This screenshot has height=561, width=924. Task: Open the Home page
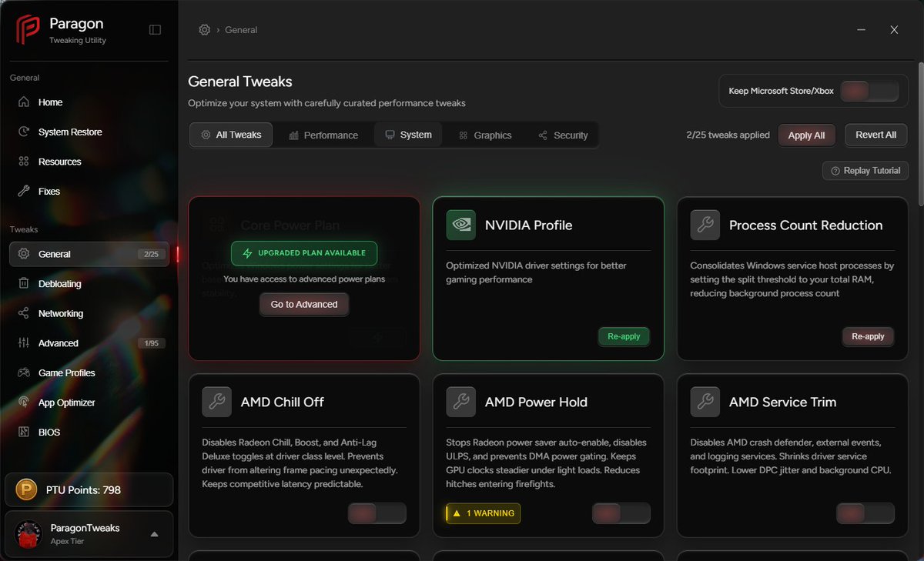(89, 102)
